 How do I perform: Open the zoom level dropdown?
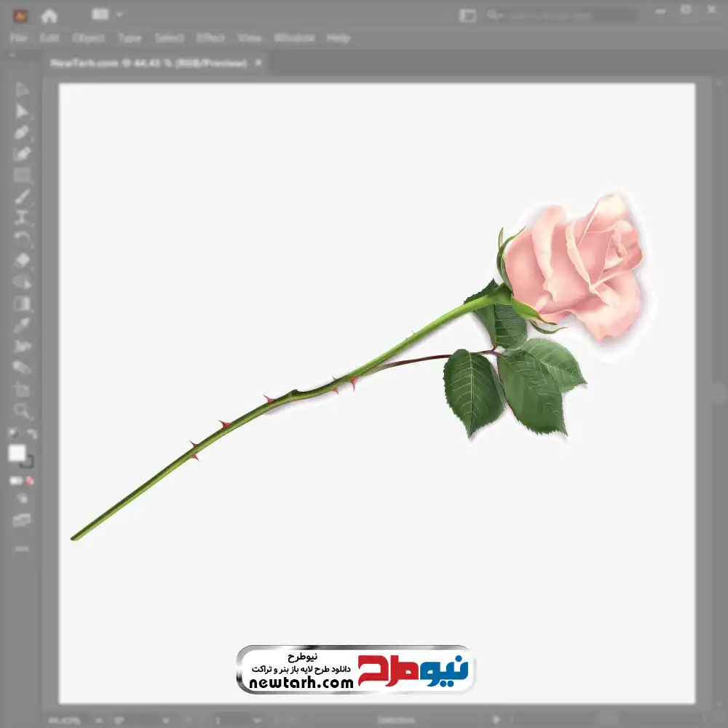click(98, 721)
